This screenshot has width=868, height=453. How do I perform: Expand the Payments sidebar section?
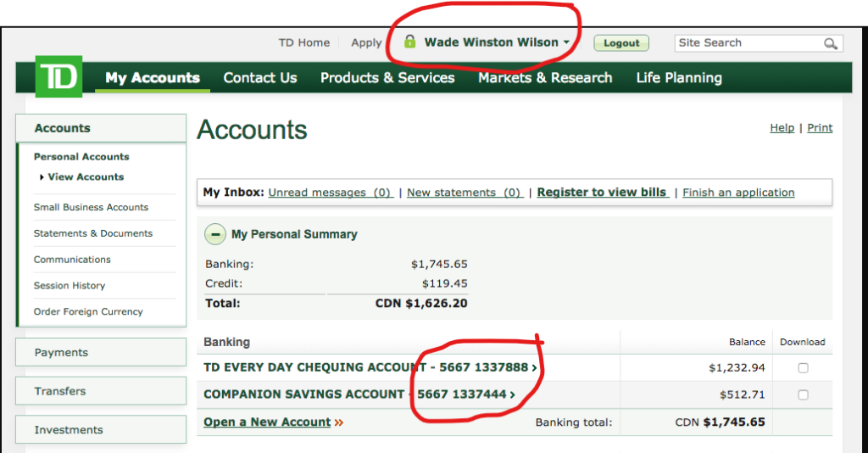[x=101, y=352]
